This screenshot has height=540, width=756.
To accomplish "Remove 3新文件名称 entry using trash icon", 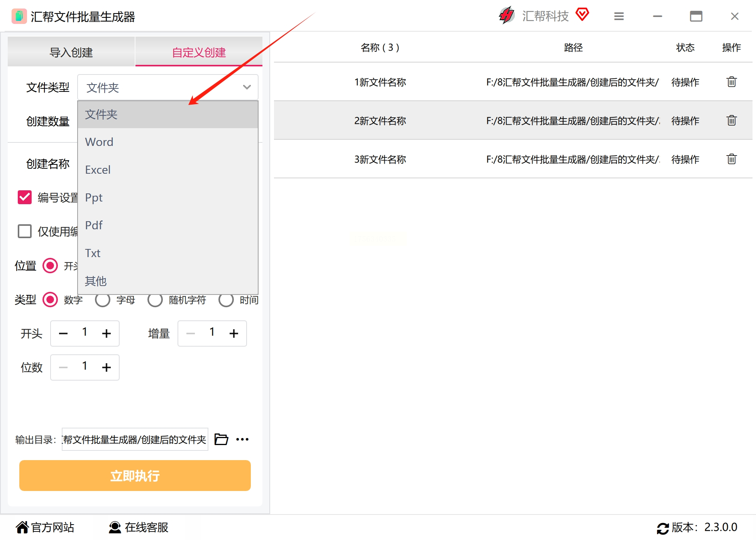I will (x=731, y=159).
